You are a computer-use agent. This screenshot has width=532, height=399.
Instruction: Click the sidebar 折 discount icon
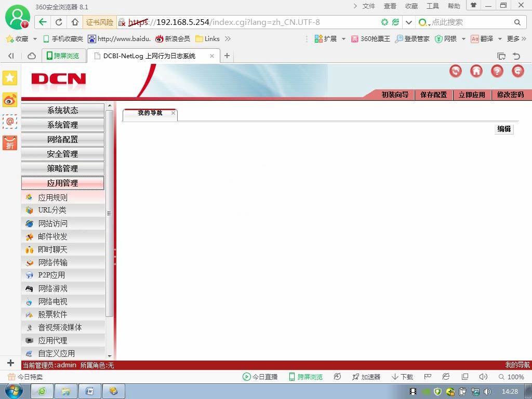[x=10, y=143]
